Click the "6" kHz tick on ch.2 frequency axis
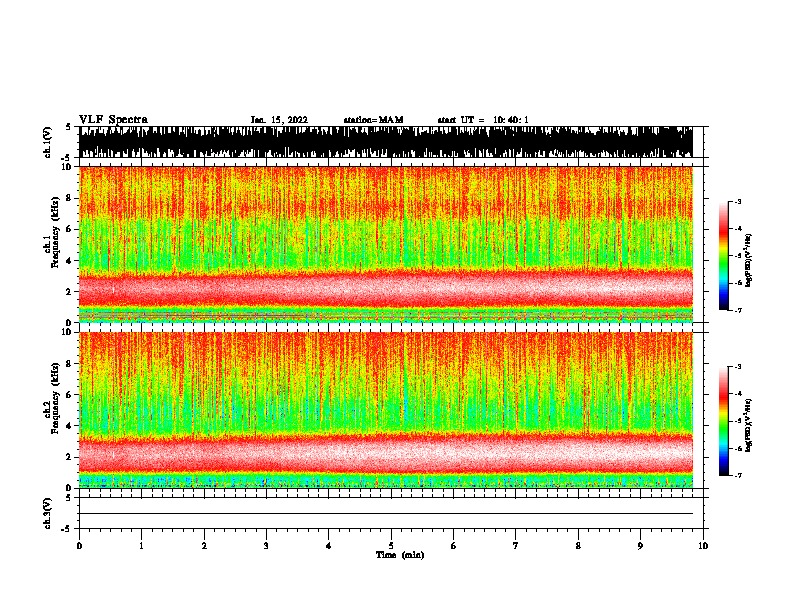 click(x=70, y=395)
